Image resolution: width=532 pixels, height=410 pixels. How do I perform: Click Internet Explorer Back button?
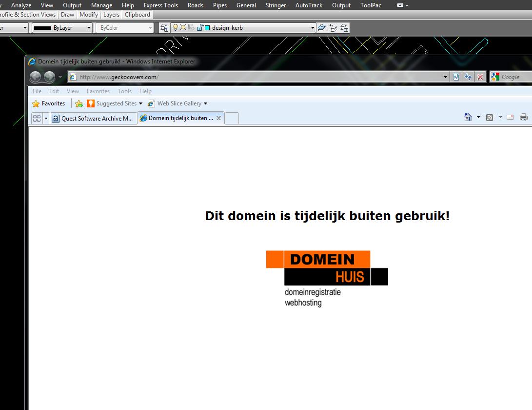35,77
